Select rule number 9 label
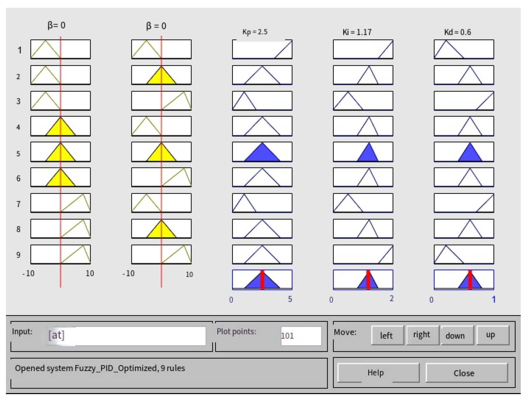 tap(19, 255)
